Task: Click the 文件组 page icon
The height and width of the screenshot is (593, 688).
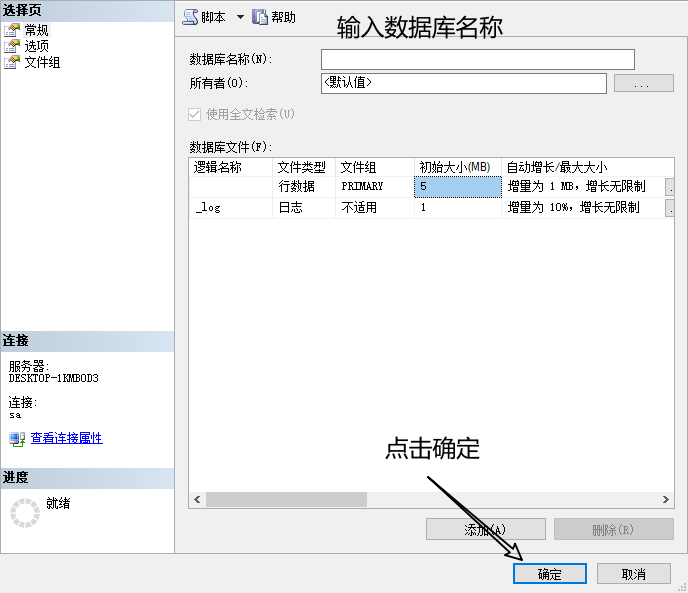Action: [12, 62]
